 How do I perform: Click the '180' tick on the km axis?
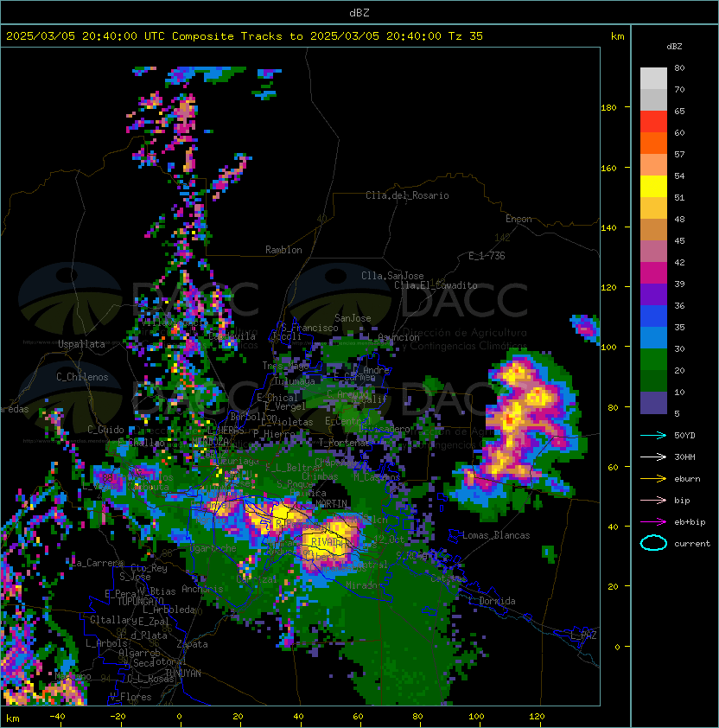[x=608, y=108]
